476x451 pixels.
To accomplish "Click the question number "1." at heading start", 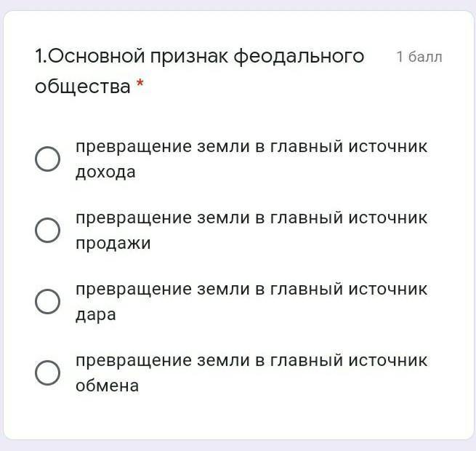I will [x=41, y=56].
